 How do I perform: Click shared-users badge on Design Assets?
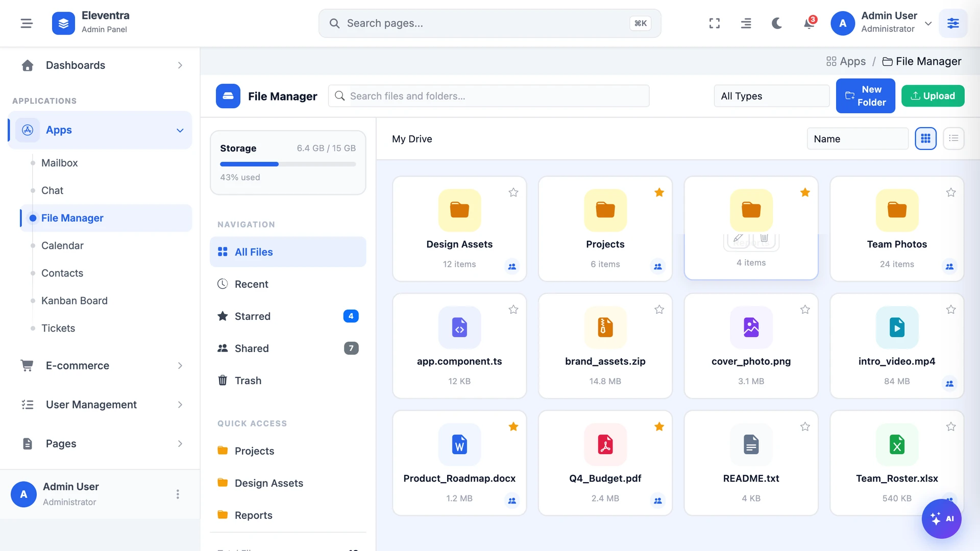(512, 266)
